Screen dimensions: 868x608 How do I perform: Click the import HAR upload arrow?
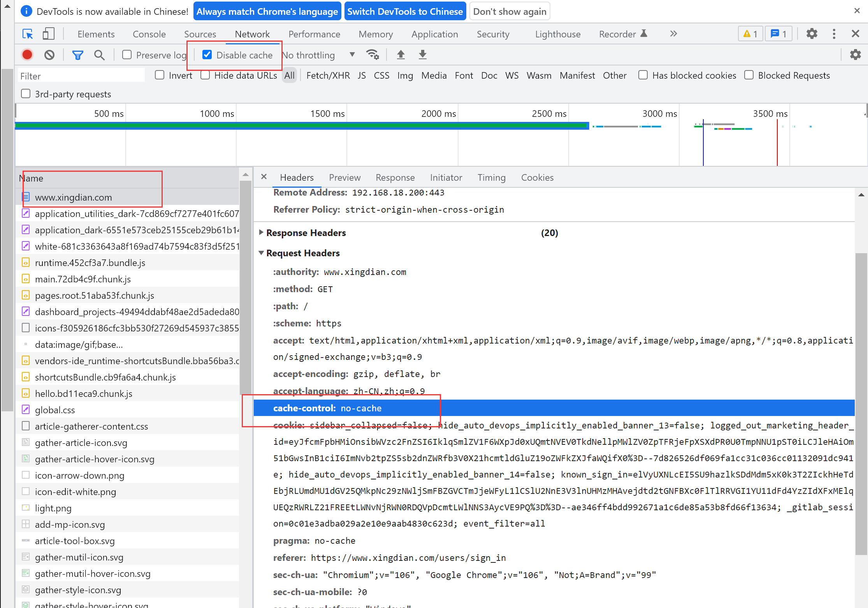[401, 55]
